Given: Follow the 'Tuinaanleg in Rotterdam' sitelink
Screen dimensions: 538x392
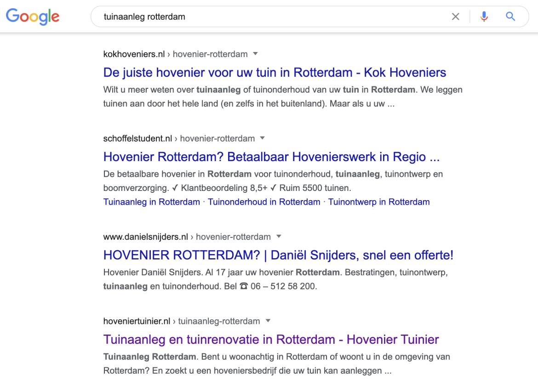Looking at the screenshot, I should 152,202.
